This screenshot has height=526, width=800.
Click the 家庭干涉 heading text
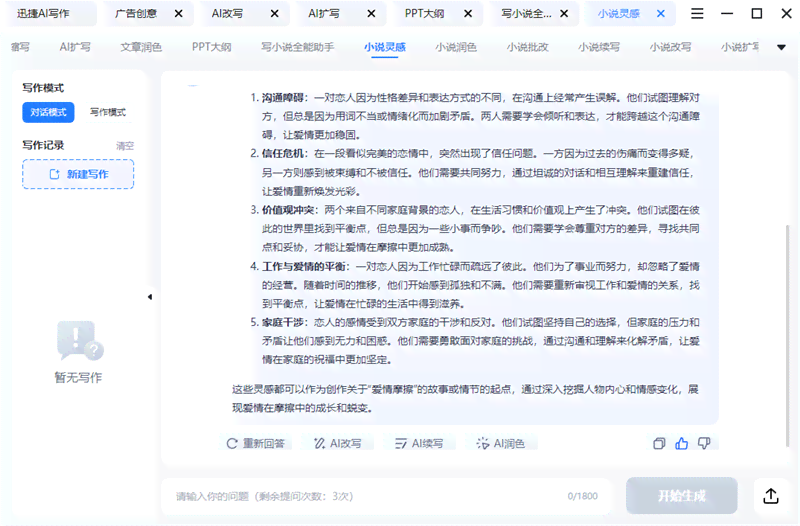(283, 322)
